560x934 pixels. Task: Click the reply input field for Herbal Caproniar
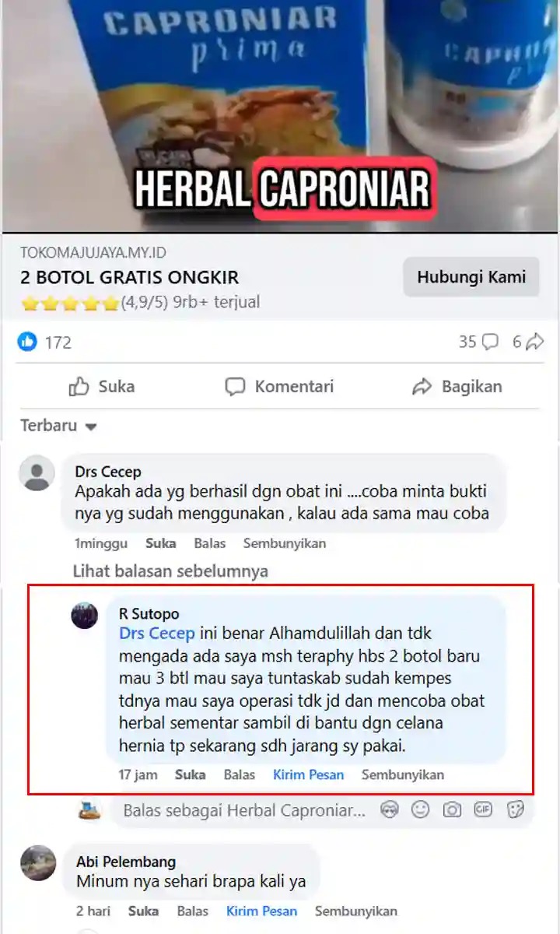[244, 811]
